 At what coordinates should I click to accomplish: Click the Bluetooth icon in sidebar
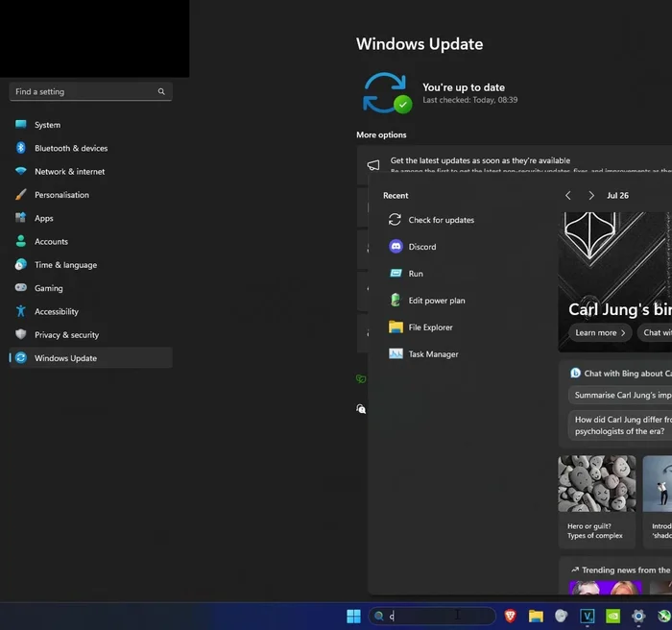[x=20, y=148]
